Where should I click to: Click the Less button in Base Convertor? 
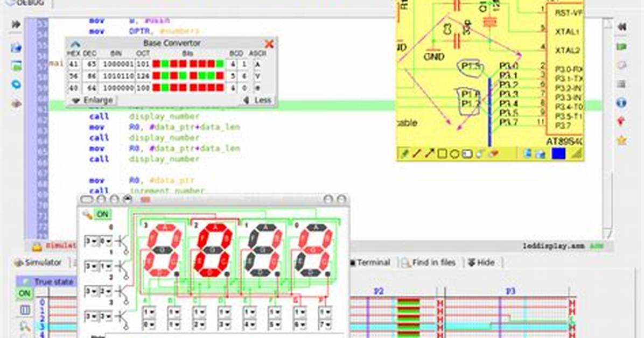(257, 100)
